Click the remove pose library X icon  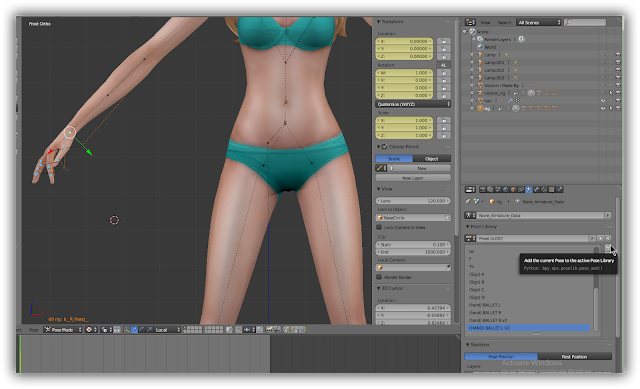tap(608, 238)
